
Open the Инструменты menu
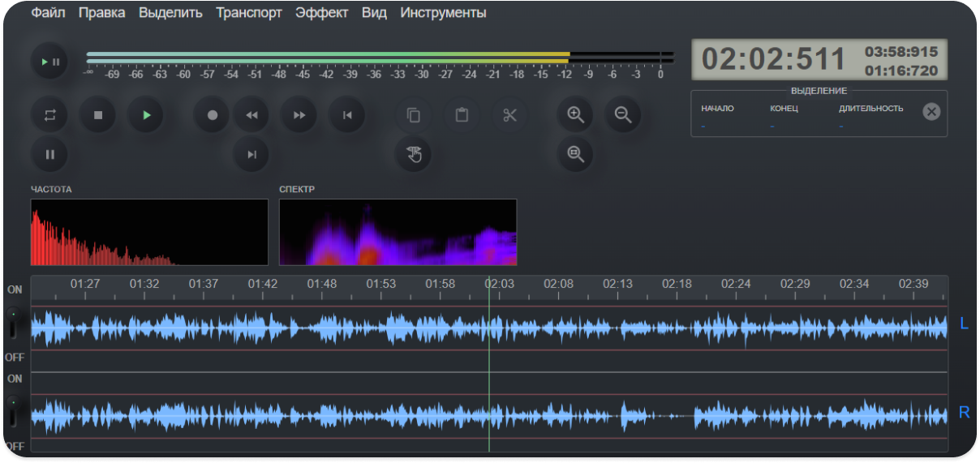[x=443, y=13]
